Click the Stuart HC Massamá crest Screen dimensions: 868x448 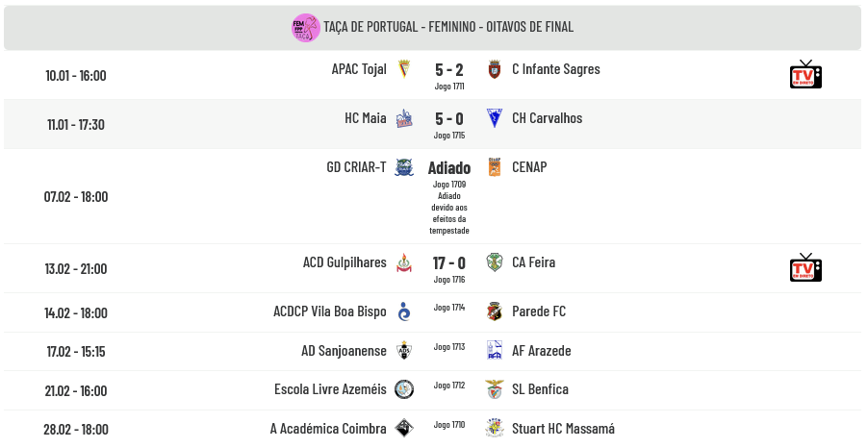coord(495,429)
